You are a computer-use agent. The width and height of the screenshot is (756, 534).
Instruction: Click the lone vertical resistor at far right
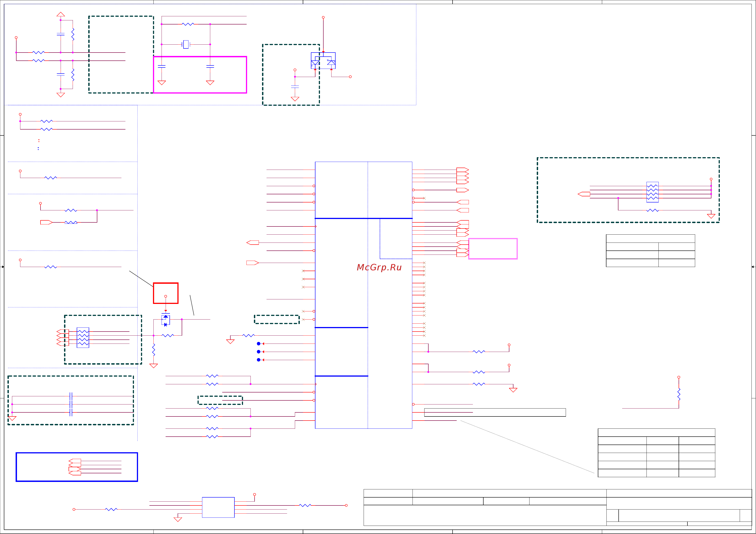click(x=679, y=394)
